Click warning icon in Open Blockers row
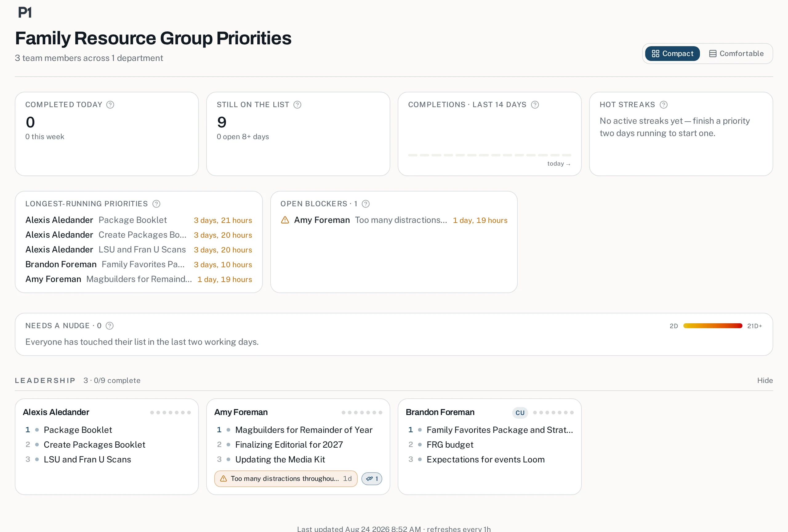This screenshot has width=788, height=532. pos(285,220)
